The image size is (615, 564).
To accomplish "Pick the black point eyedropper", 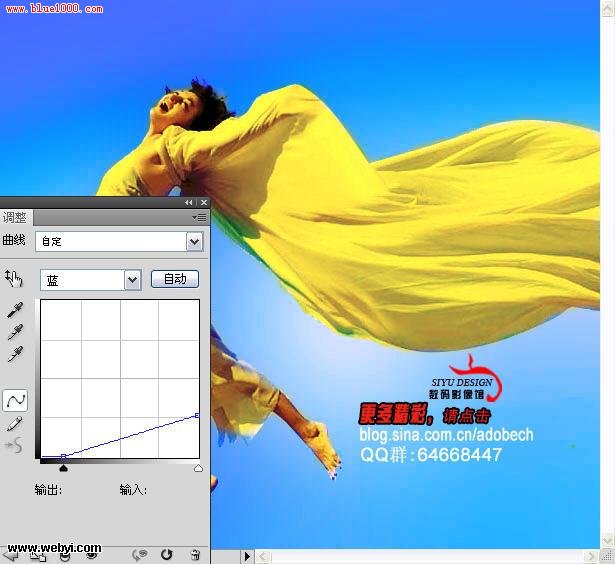I will click(x=15, y=310).
